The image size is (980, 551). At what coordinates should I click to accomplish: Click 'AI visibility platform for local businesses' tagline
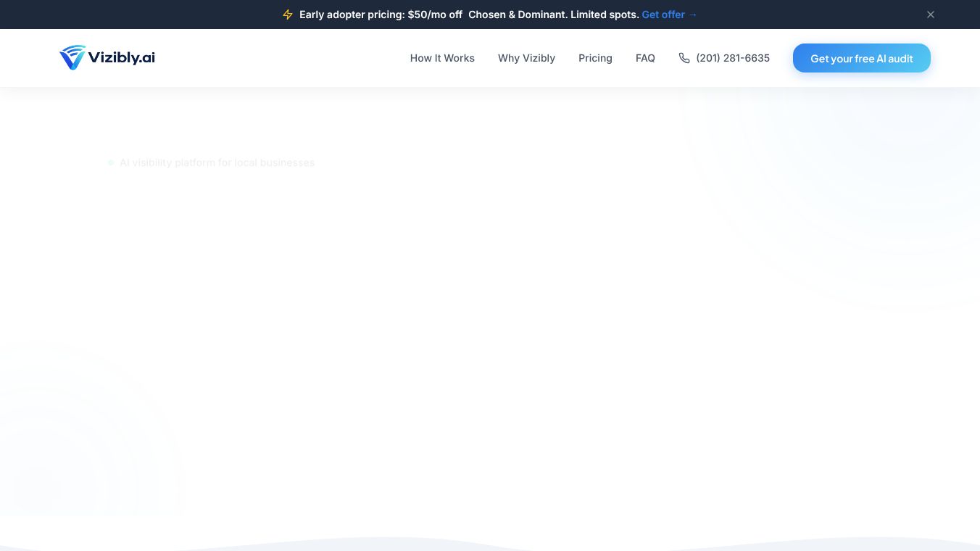click(x=217, y=162)
